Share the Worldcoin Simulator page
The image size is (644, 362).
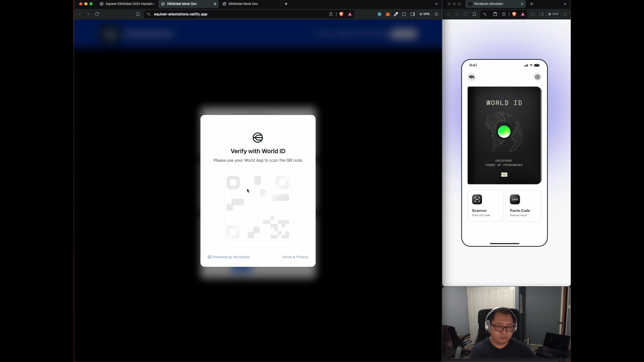[x=504, y=14]
